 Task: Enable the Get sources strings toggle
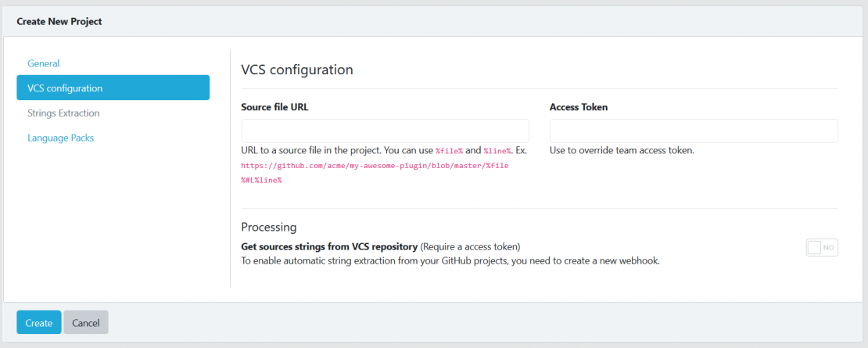coord(822,247)
